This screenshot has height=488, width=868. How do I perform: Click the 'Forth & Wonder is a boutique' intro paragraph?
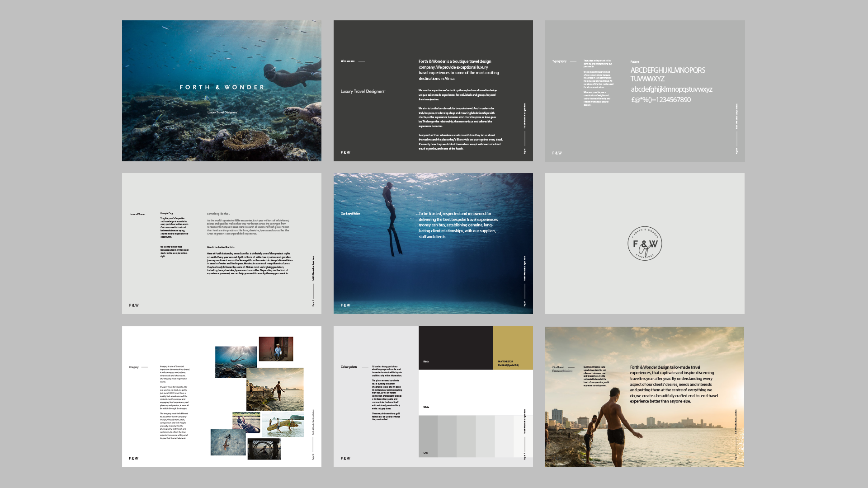coord(459,70)
